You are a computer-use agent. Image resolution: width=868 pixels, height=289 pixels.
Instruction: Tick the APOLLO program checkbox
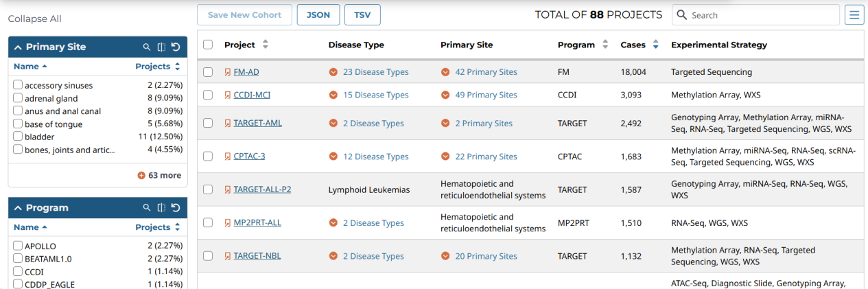tap(18, 246)
